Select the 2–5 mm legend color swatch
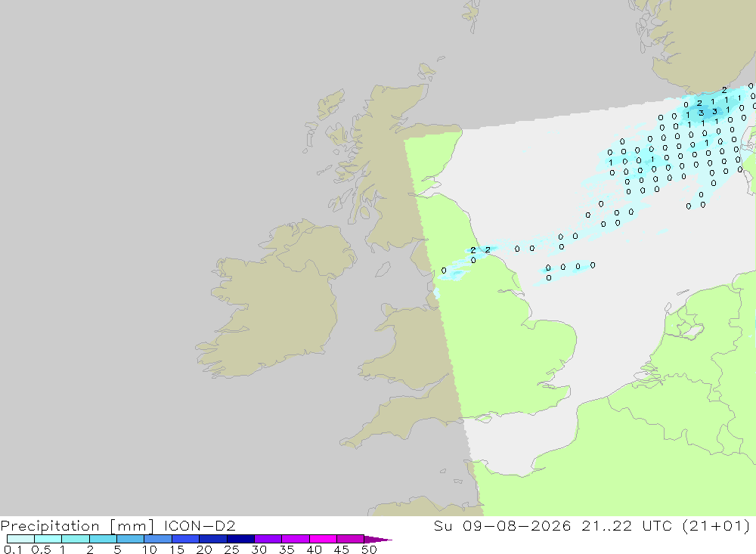Viewport: 756px width, 554px height. 103,539
